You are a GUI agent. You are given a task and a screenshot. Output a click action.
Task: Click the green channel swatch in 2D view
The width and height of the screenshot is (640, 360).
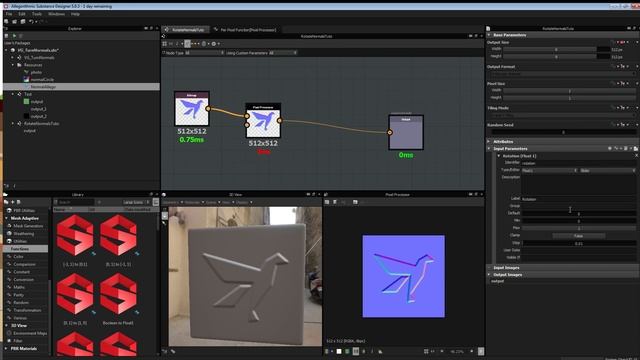pos(347,351)
